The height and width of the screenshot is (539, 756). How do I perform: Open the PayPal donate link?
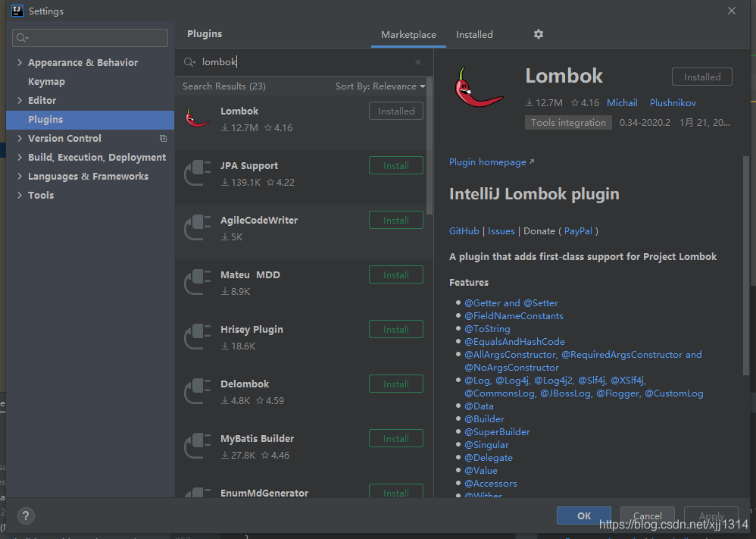(x=578, y=231)
